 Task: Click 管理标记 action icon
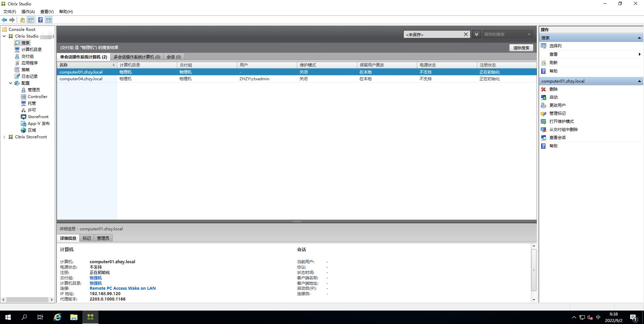pyautogui.click(x=544, y=113)
